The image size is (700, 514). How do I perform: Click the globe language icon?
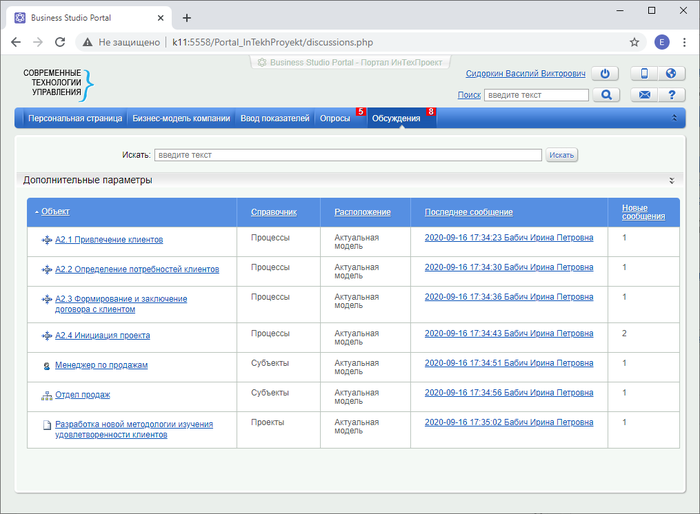[x=672, y=74]
